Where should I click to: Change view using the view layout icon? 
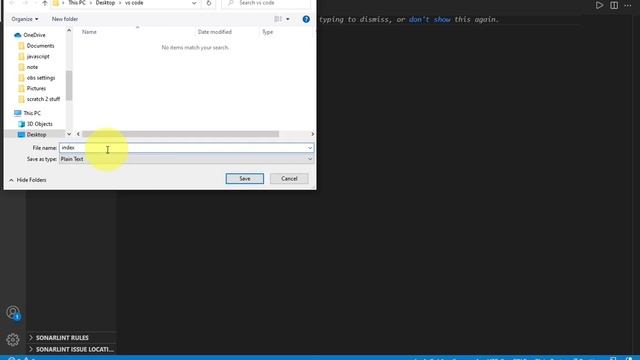tap(278, 19)
